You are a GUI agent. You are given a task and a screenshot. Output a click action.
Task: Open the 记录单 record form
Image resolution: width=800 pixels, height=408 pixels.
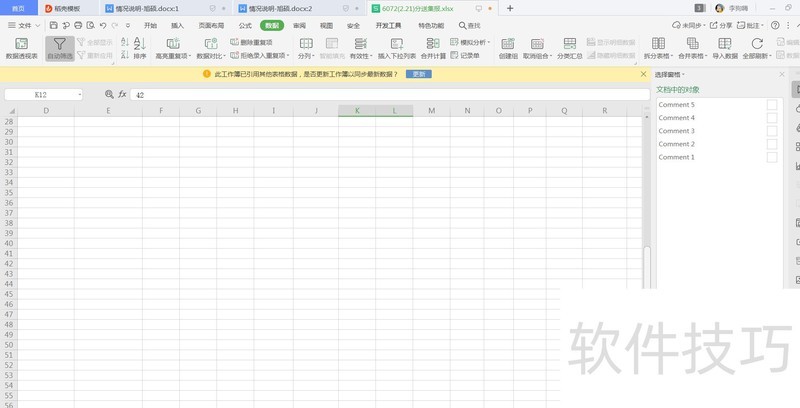pyautogui.click(x=465, y=56)
